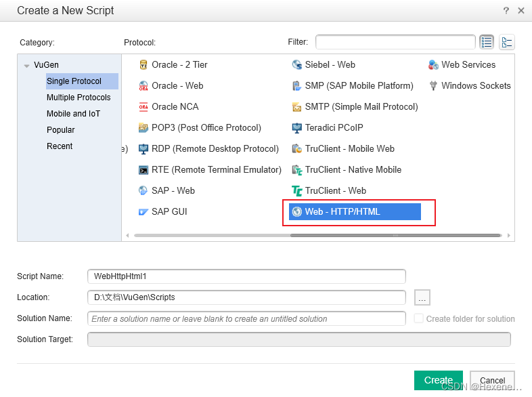
Task: Select the Windows Sockets protocol icon
Action: tap(433, 85)
